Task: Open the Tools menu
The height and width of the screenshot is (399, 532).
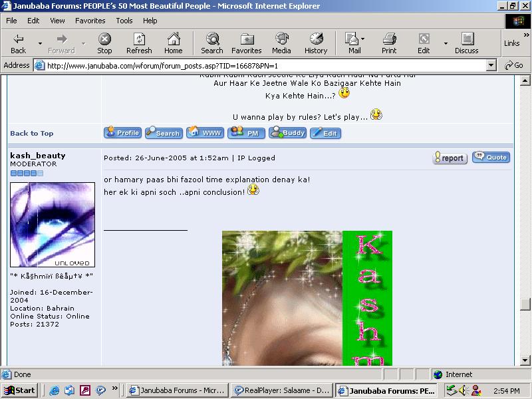Action: (x=124, y=21)
